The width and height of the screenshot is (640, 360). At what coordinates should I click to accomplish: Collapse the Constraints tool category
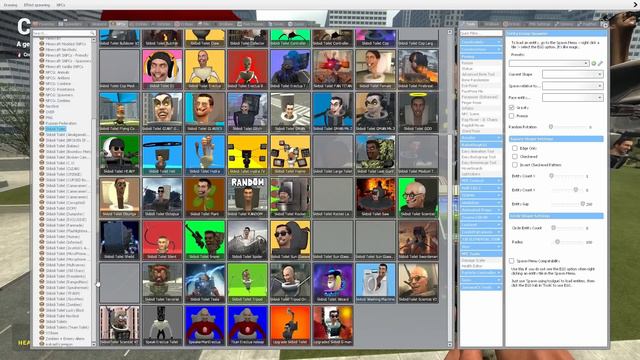pos(481,42)
